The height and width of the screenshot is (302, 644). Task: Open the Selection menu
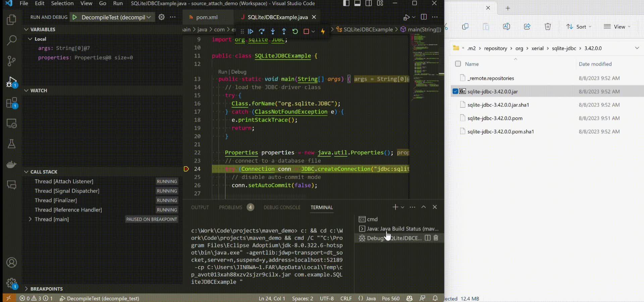click(x=62, y=3)
